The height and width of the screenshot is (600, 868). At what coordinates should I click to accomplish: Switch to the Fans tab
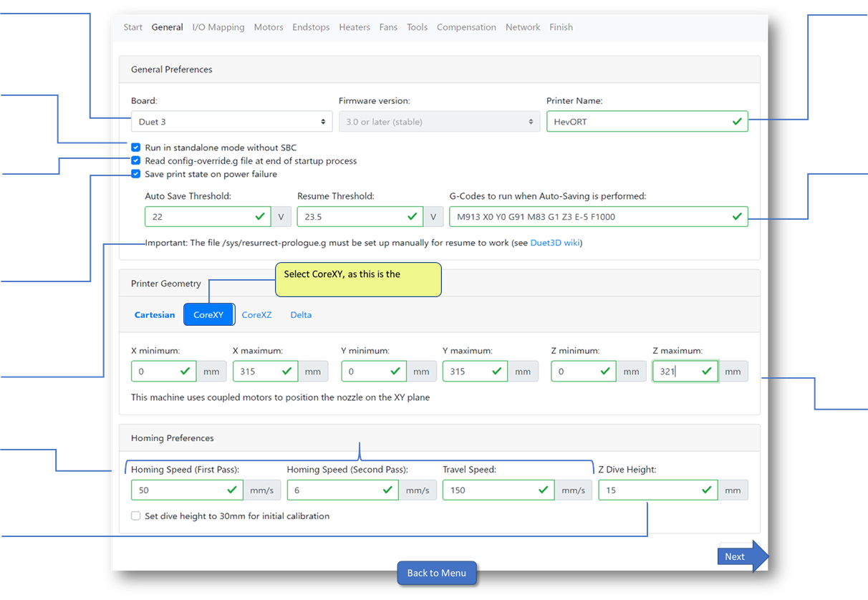[388, 27]
